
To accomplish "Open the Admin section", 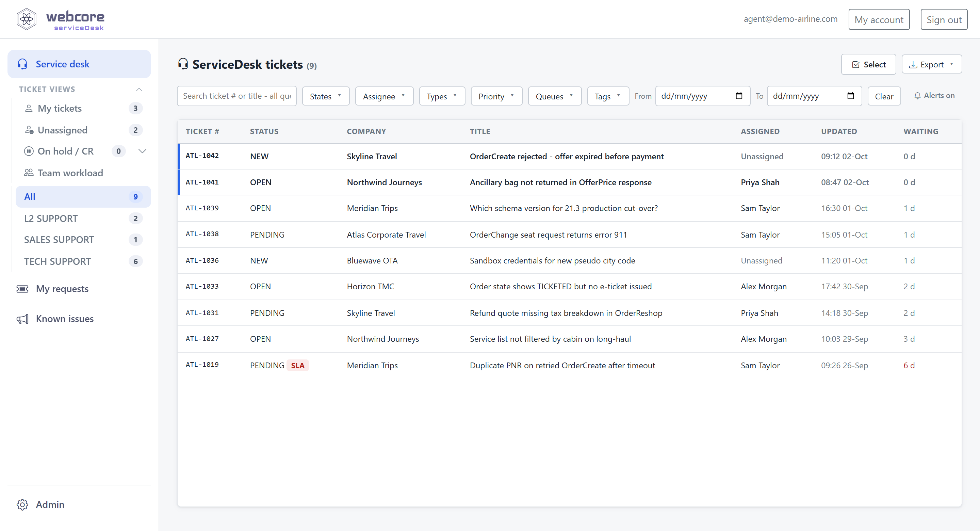I will (79, 505).
